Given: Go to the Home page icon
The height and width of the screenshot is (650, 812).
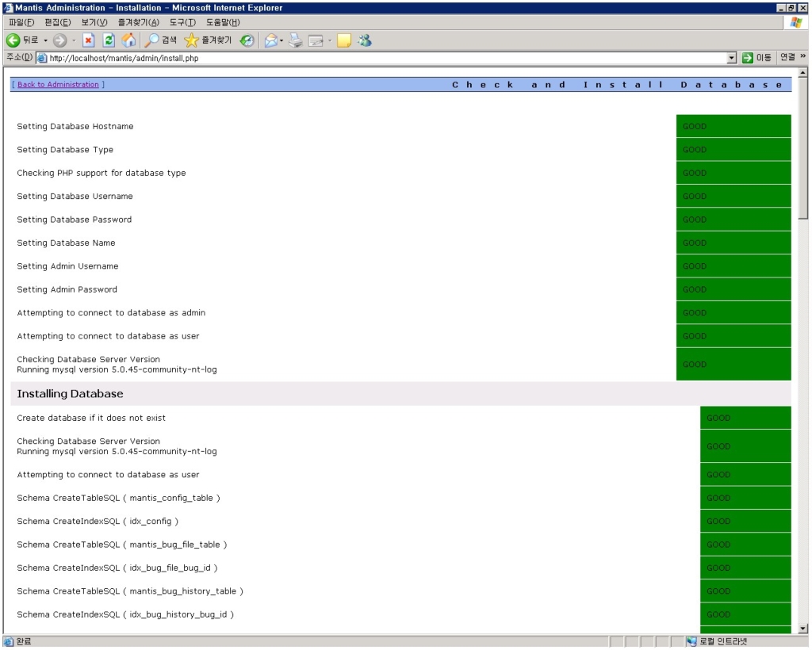Looking at the screenshot, I should (x=128, y=40).
